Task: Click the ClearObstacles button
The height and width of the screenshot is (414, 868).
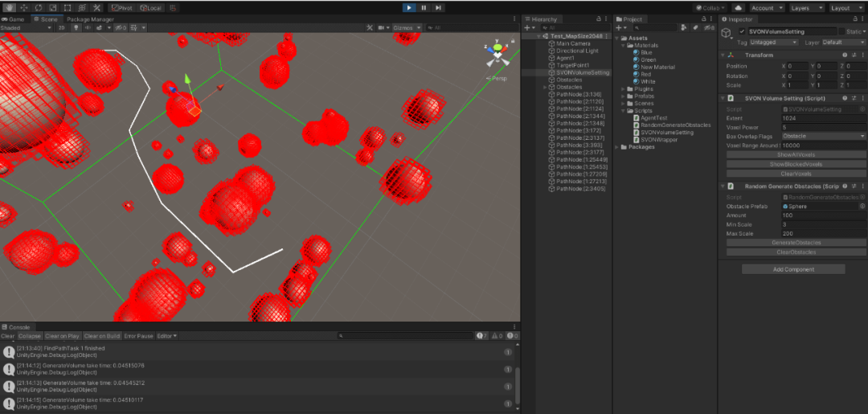Action: [796, 252]
